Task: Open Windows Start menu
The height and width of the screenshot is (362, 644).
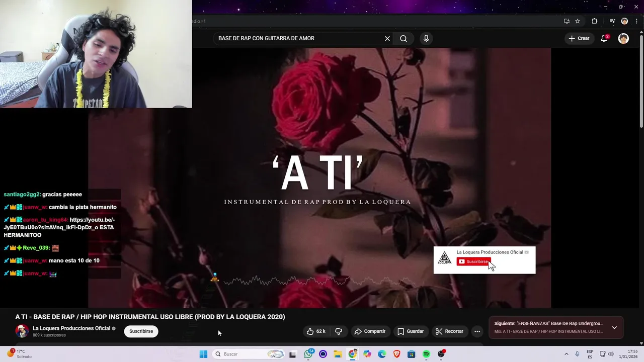Action: click(x=203, y=354)
